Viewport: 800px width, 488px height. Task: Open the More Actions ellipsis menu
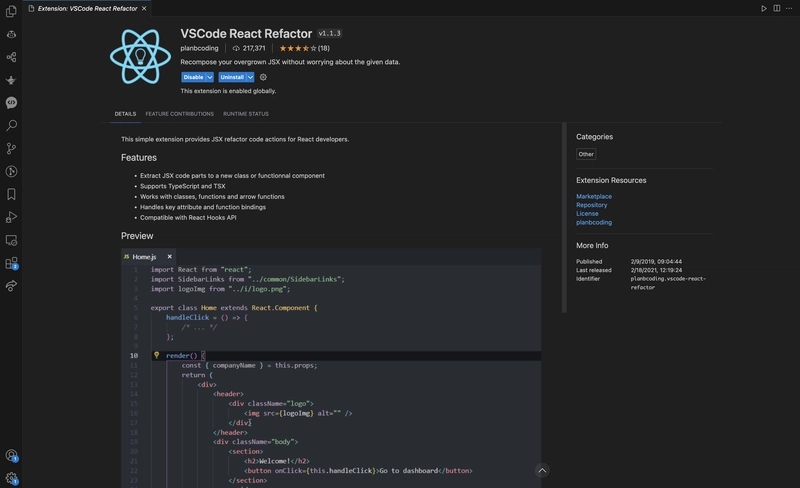click(x=789, y=8)
